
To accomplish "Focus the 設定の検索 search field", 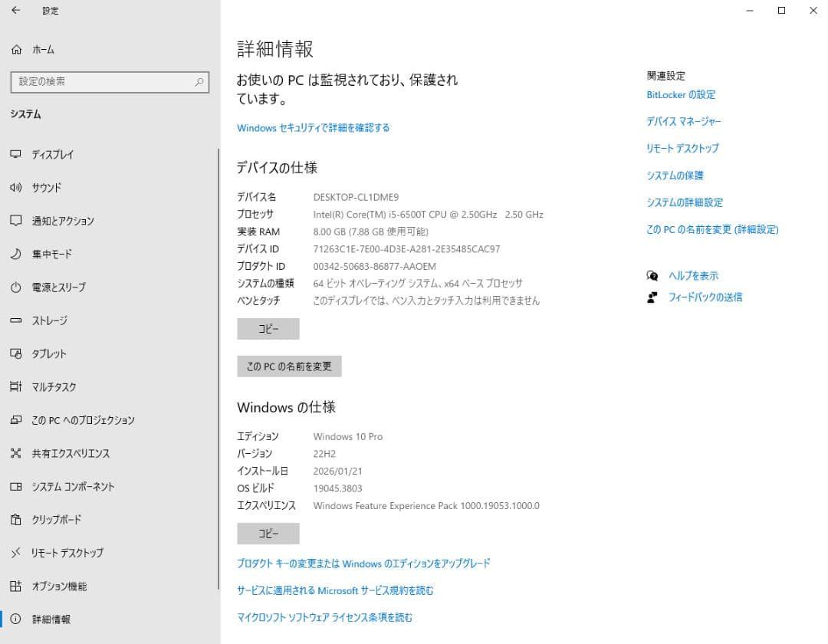I will tap(110, 82).
